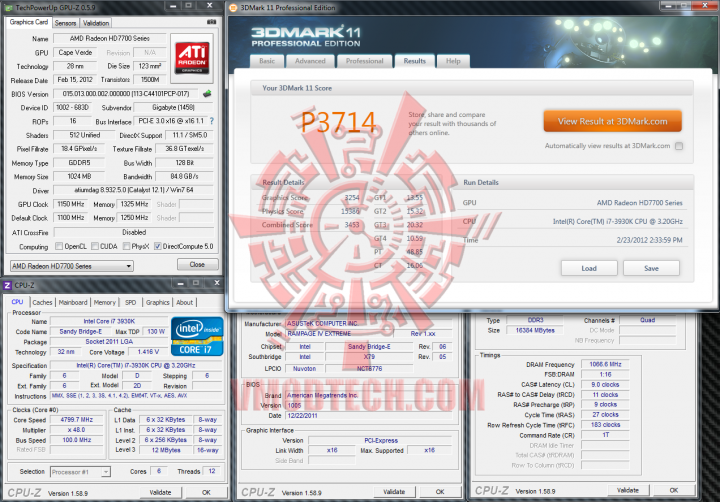Image resolution: width=720 pixels, height=502 pixels.
Task: Click the CAS# Latency 9.0 clocks value
Action: click(605, 384)
